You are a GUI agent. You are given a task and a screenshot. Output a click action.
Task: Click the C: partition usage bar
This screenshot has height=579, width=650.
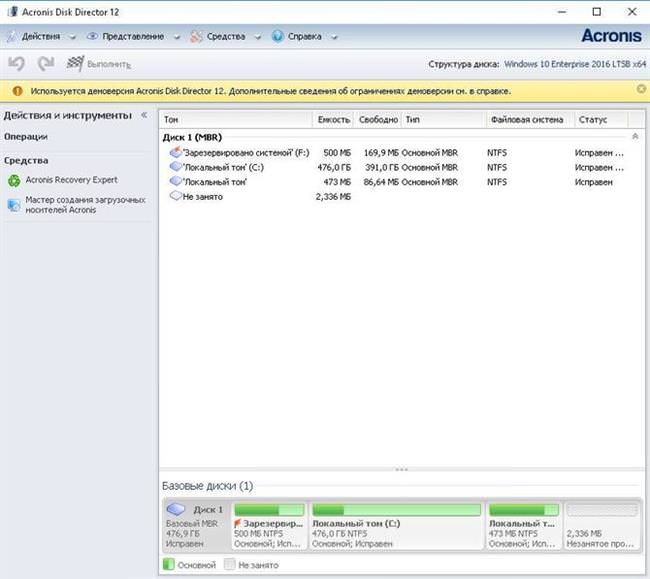(x=397, y=510)
